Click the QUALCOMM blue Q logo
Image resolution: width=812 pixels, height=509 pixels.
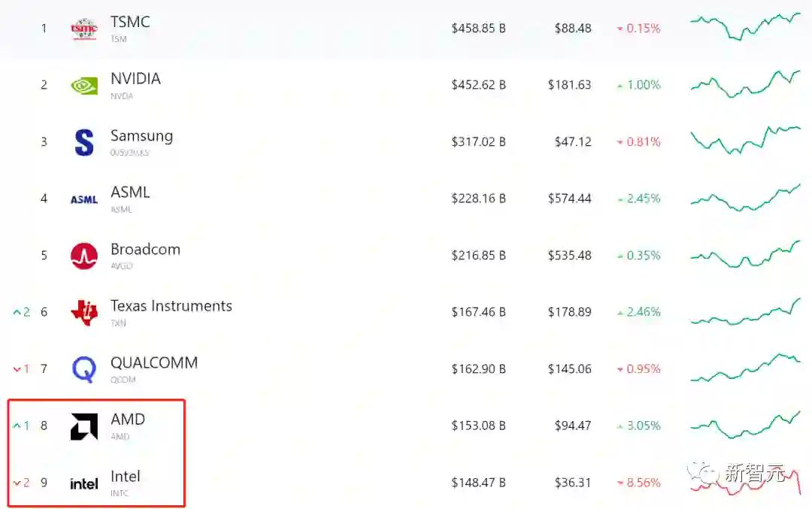point(83,369)
